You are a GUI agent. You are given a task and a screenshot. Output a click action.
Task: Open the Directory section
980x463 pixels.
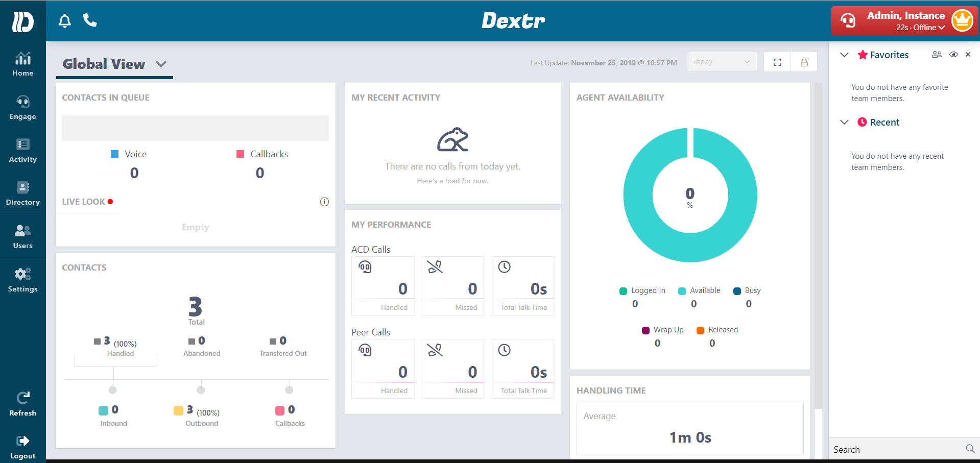(x=23, y=193)
